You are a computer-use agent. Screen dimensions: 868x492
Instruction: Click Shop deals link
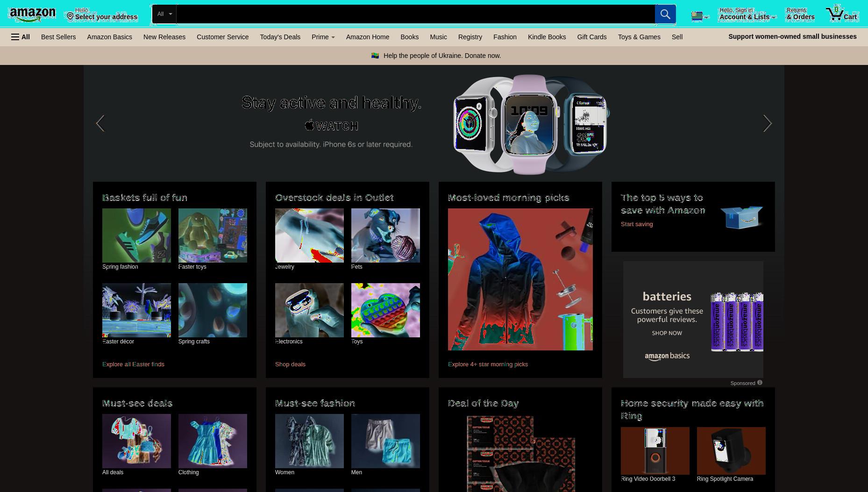(290, 364)
